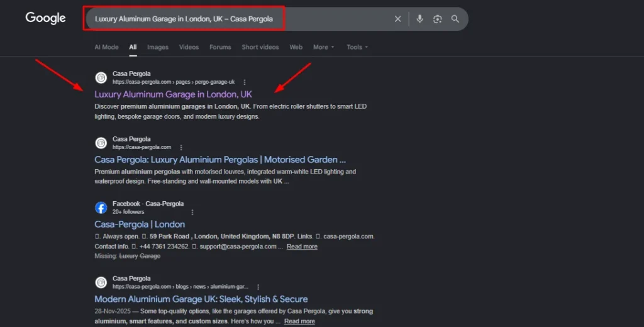
Task: Clear the search box text
Action: (397, 19)
